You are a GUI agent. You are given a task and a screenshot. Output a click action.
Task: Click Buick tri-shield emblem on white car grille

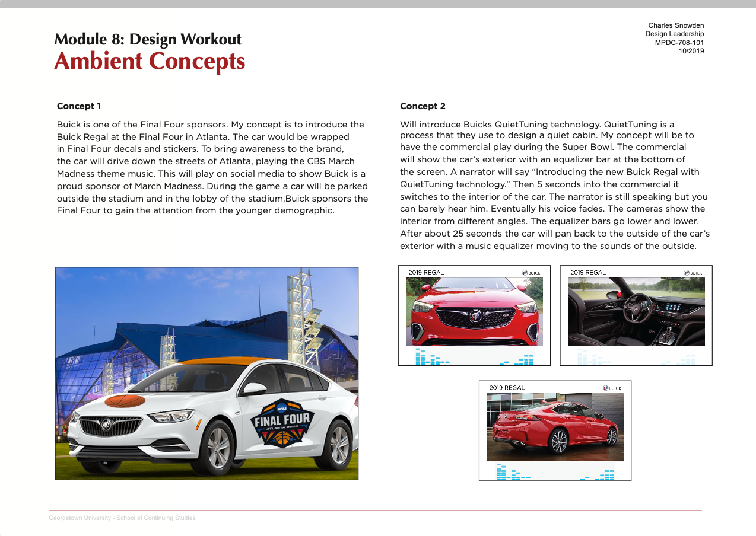106,425
